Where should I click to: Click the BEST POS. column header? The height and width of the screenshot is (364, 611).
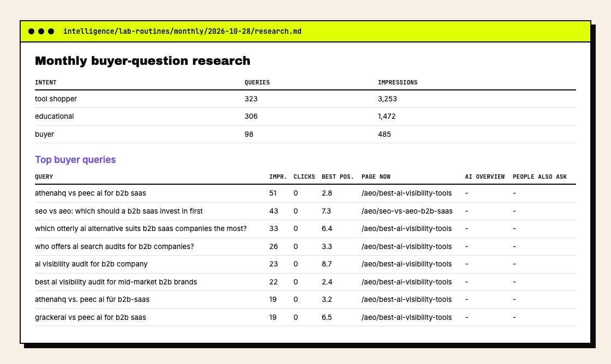tap(338, 177)
